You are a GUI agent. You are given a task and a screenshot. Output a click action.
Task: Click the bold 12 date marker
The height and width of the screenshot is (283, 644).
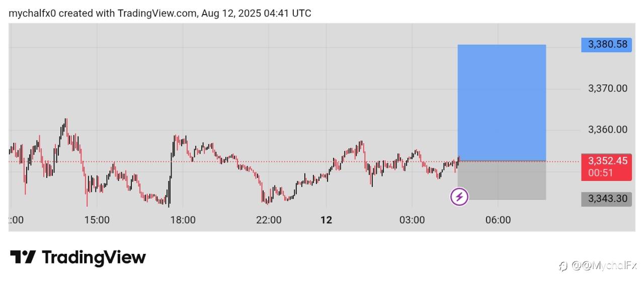click(x=327, y=220)
